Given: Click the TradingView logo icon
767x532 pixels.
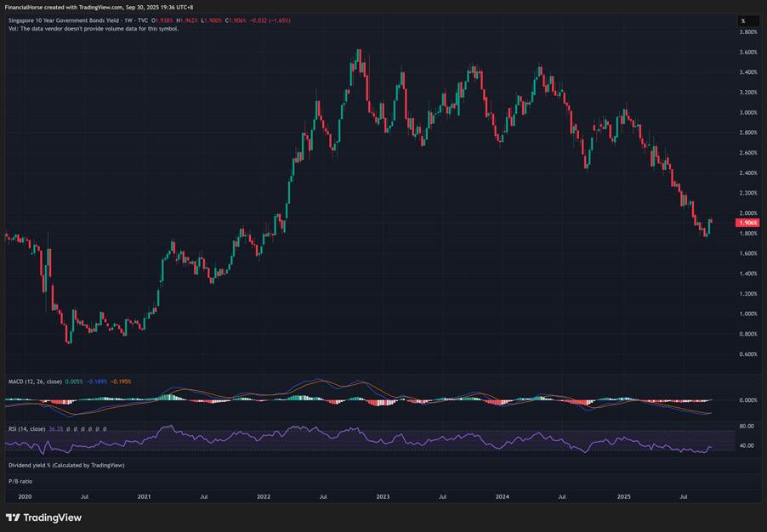Looking at the screenshot, I should [x=13, y=518].
